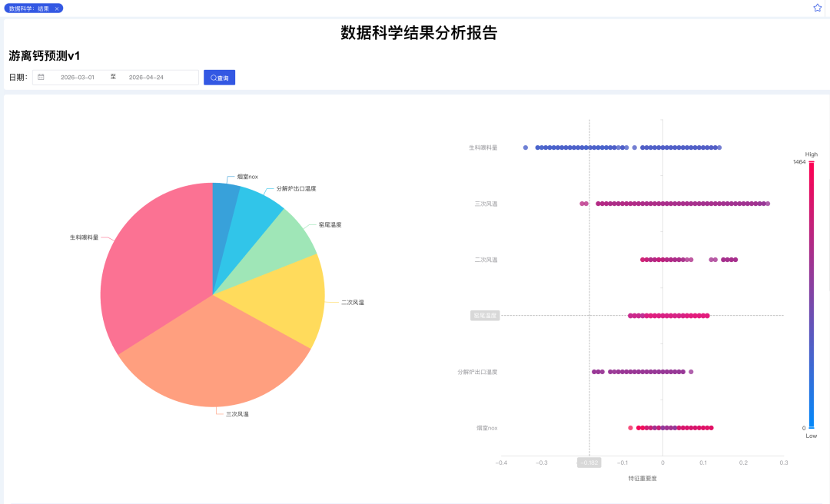This screenshot has height=504, width=830.
Task: Click the 三次风温 scatter axis label
Action: pos(486,204)
